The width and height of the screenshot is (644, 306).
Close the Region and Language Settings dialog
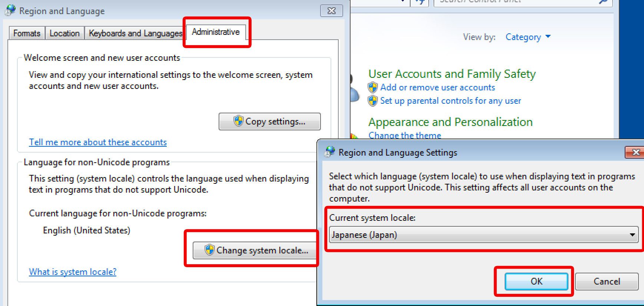pos(635,152)
